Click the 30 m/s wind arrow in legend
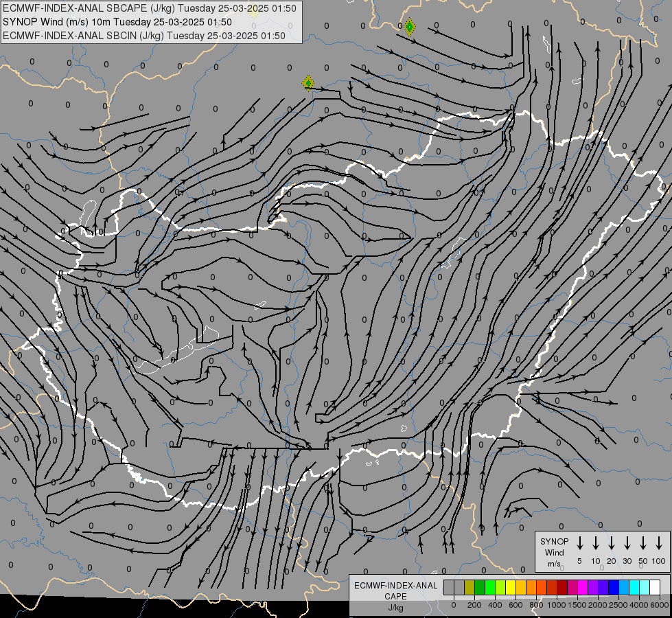 (627, 543)
